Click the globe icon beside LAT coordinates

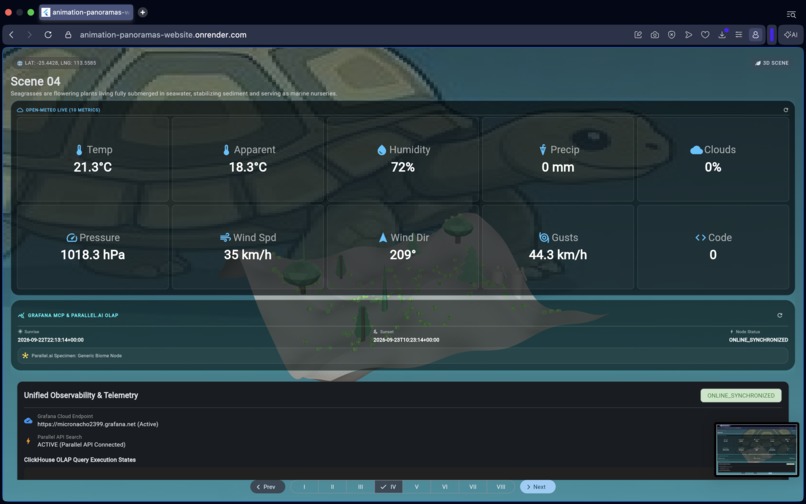coord(20,63)
